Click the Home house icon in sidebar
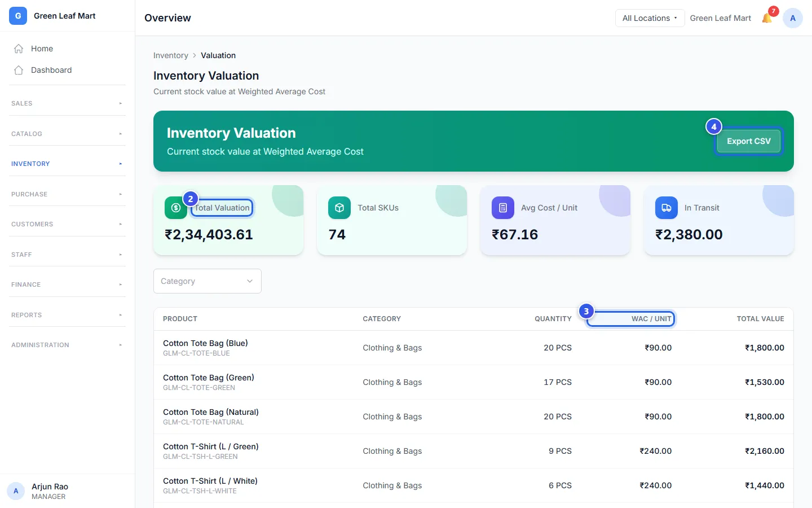Screen dimensions: 812x508 pyautogui.click(x=19, y=49)
